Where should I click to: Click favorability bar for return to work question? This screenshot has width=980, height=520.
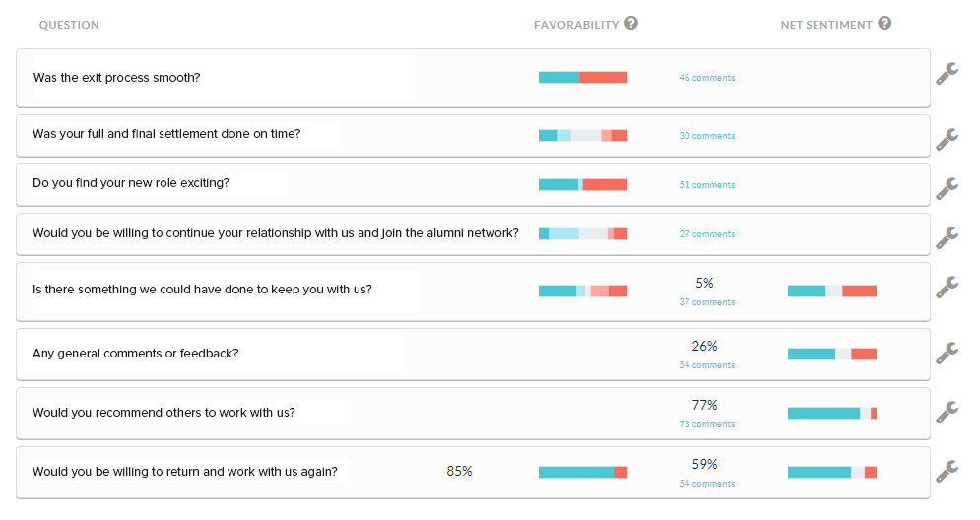pyautogui.click(x=582, y=473)
